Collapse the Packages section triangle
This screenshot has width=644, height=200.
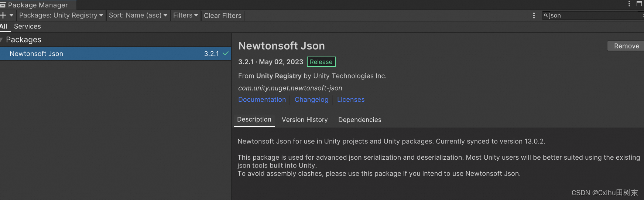pos(2,40)
